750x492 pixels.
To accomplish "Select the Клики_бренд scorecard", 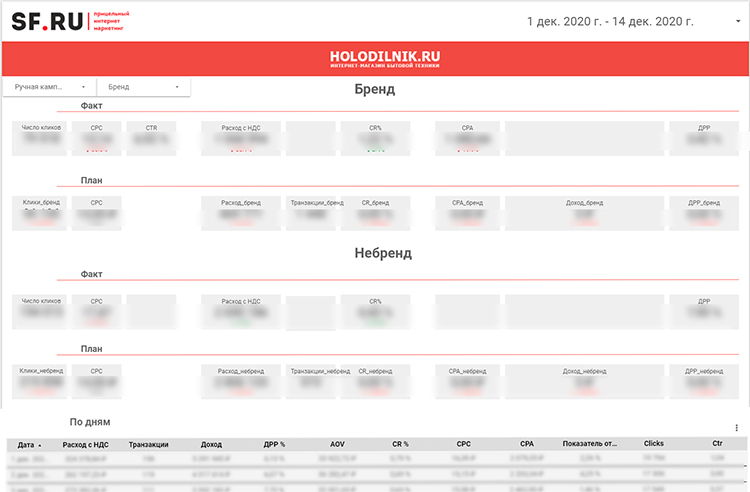I will click(x=39, y=213).
